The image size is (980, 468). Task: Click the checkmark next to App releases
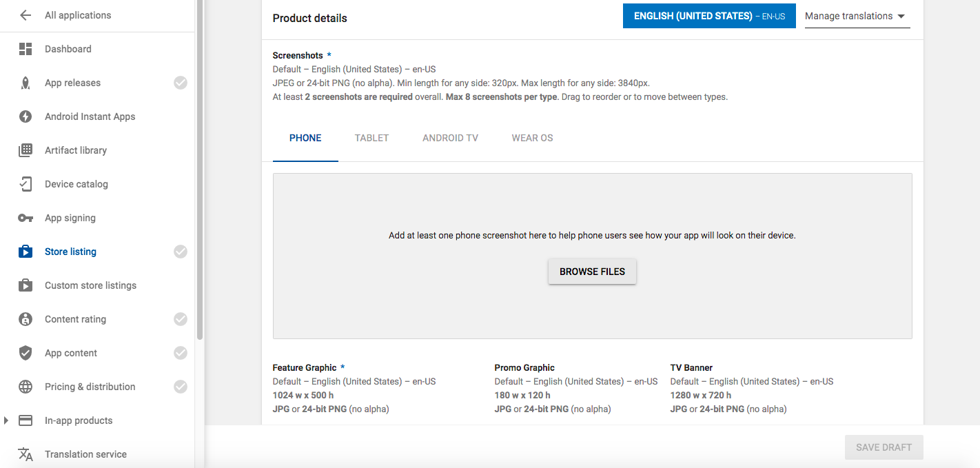[181, 83]
